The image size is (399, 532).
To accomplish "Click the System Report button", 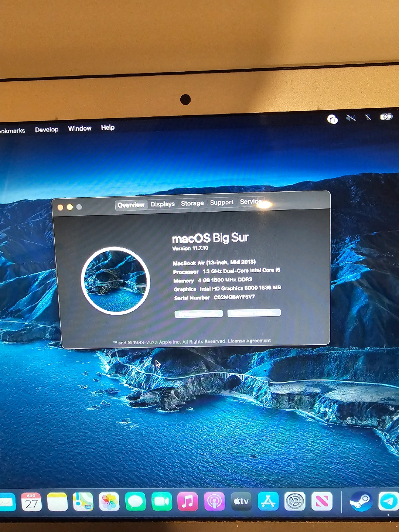I will tap(199, 314).
